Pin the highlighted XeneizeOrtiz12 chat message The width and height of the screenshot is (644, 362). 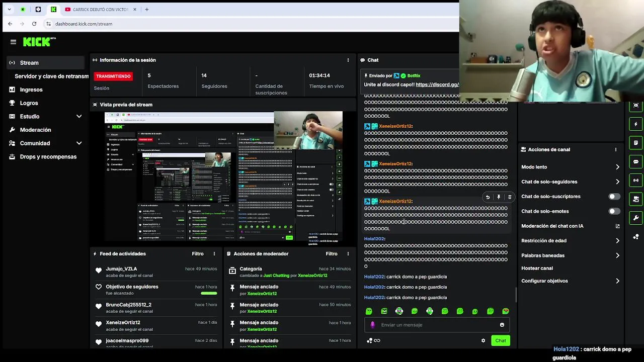[499, 198]
